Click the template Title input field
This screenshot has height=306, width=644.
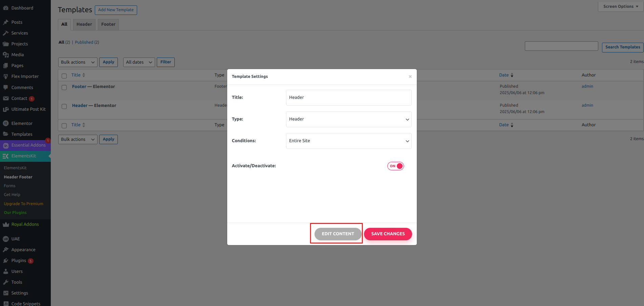click(x=348, y=97)
